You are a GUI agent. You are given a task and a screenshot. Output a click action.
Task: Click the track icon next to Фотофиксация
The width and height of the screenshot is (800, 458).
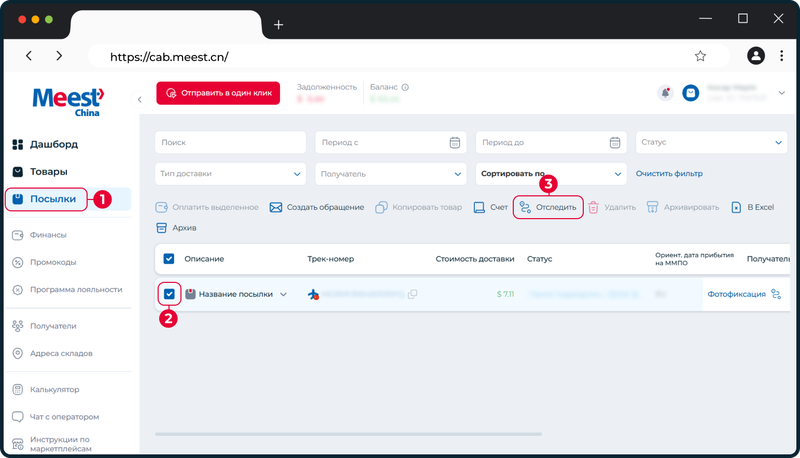click(776, 294)
